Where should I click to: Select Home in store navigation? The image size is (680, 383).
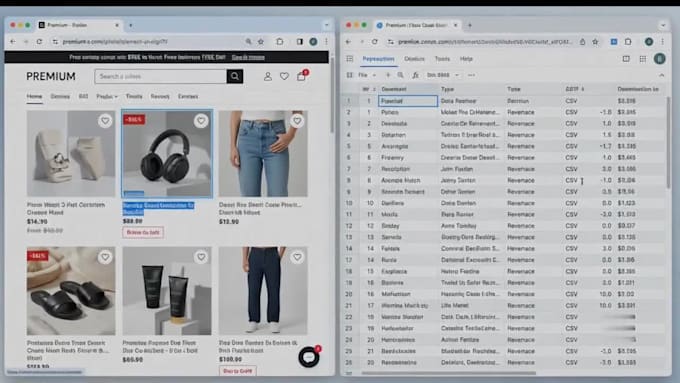34,96
